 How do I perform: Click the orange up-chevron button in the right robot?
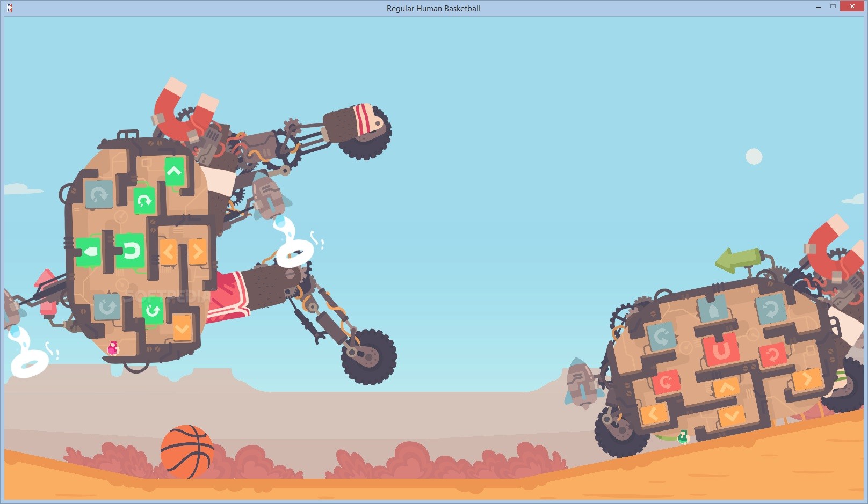726,388
